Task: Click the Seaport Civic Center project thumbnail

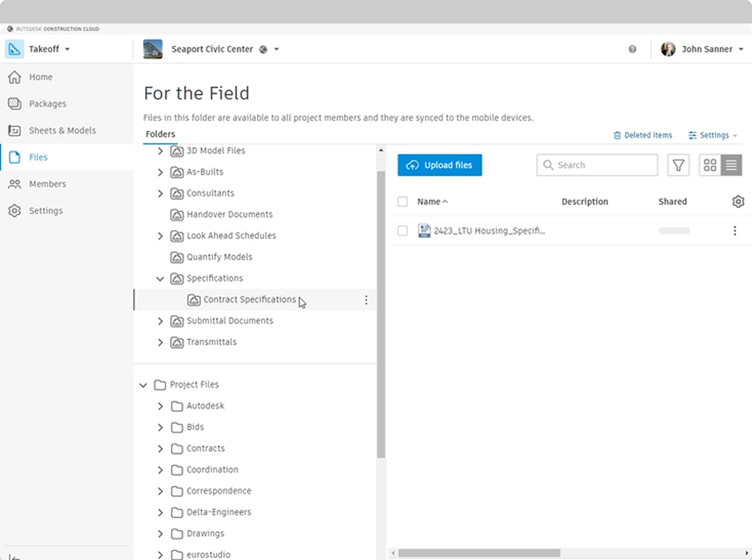Action: click(153, 49)
